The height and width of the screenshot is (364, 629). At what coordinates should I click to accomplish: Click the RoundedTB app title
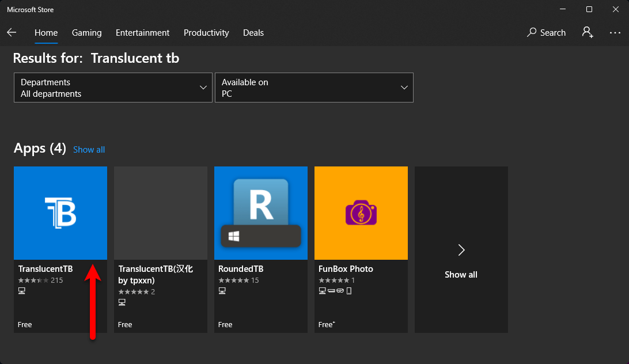tap(241, 269)
